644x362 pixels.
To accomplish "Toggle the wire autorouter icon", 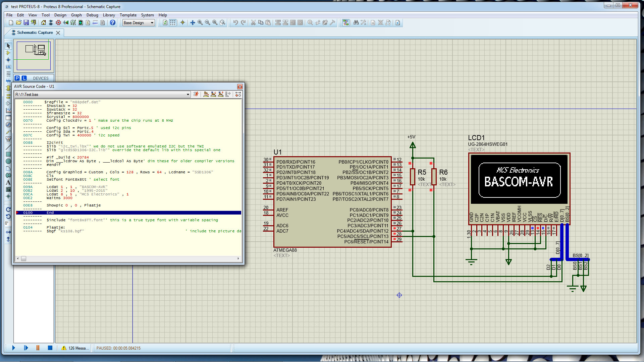I will 346,23.
